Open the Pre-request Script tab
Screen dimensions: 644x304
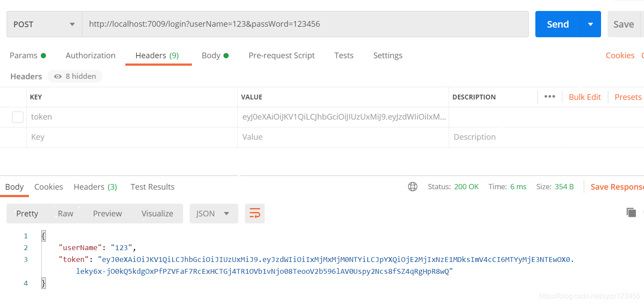click(282, 55)
